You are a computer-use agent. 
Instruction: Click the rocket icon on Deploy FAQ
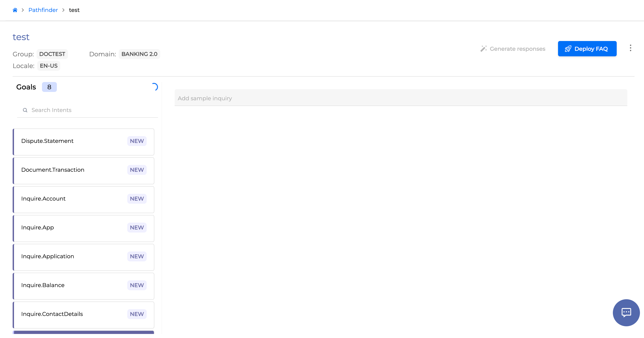[x=568, y=49]
